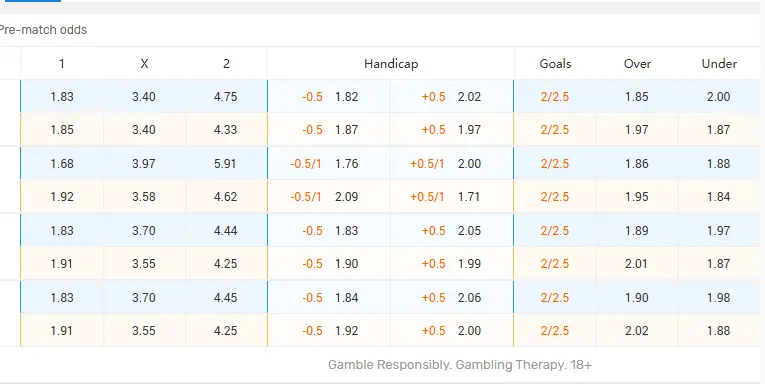The image size is (765, 384).
Task: Click the Pre-match odds heading
Action: coord(43,30)
